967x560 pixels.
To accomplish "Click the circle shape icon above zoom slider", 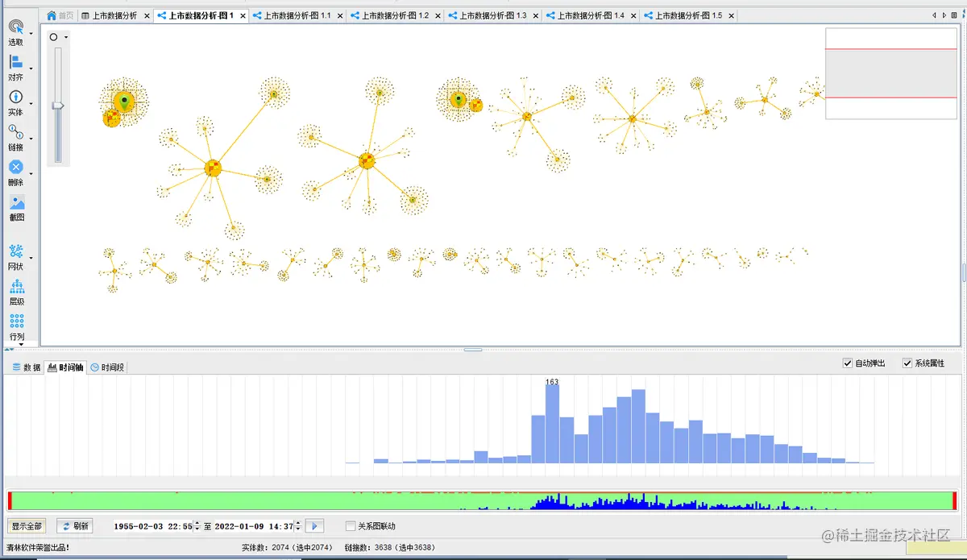I will tap(54, 37).
